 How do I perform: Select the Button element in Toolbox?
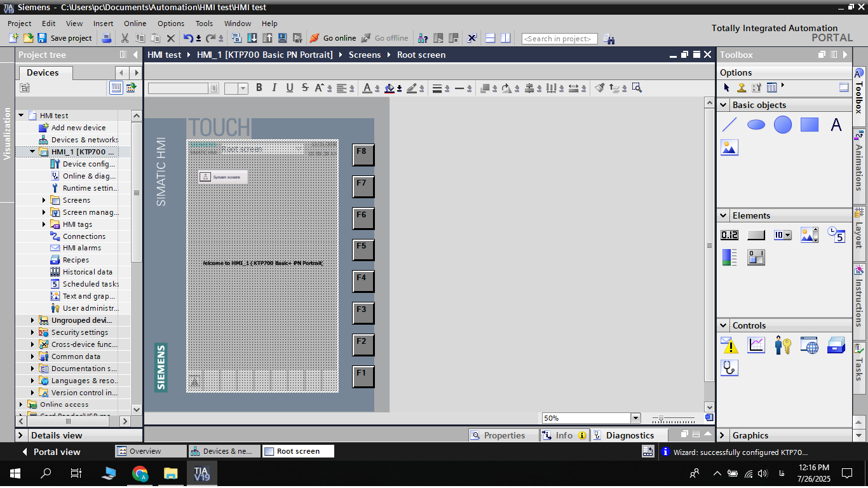[x=756, y=235]
